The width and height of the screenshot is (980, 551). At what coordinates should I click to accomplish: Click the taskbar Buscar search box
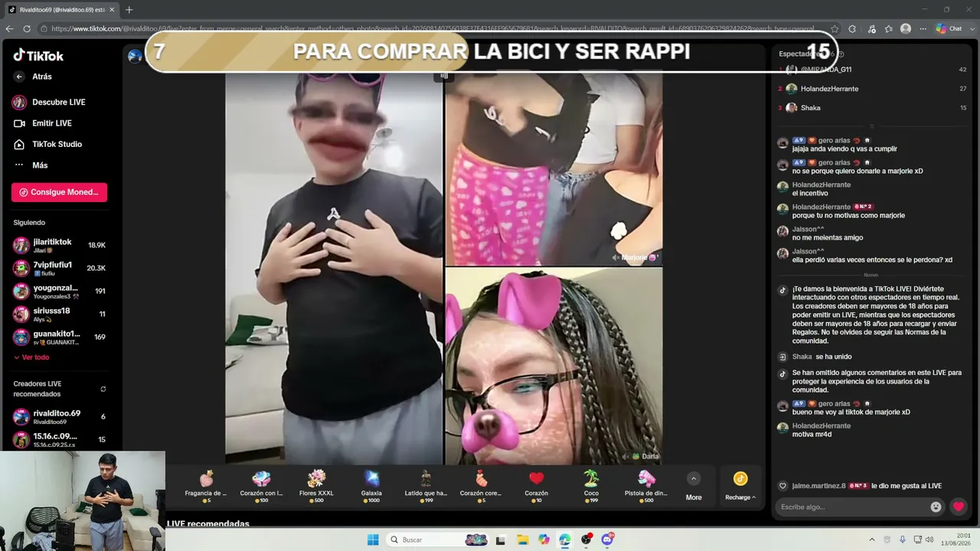[x=438, y=540]
